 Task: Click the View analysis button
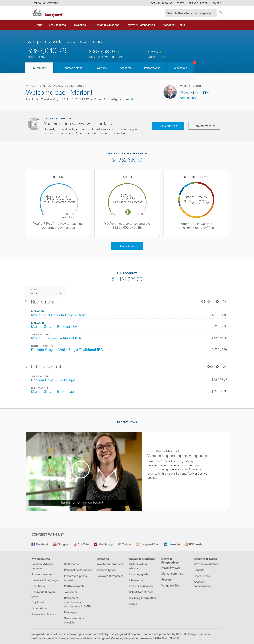pyautogui.click(x=168, y=126)
